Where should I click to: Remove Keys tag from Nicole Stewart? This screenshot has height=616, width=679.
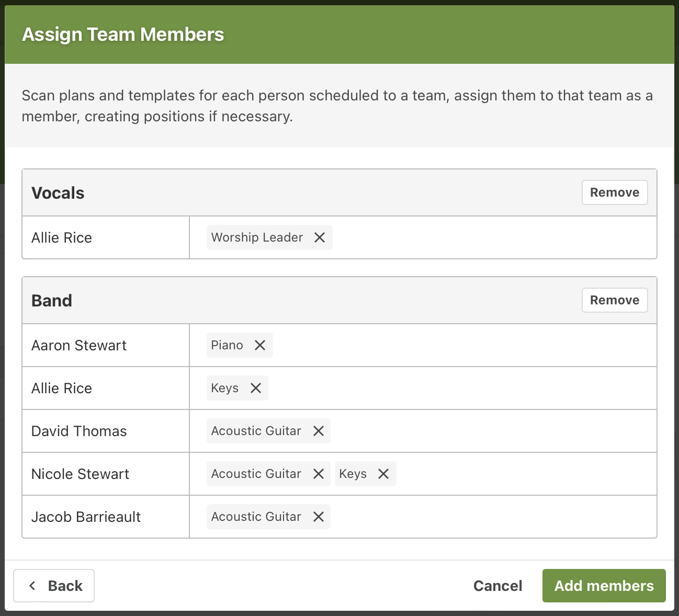383,474
